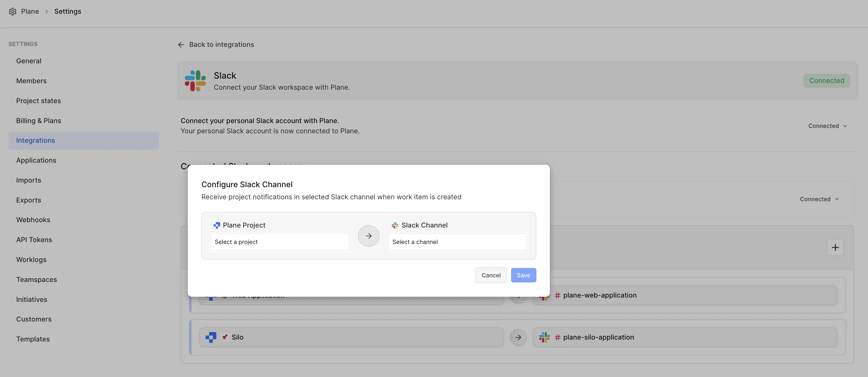This screenshot has width=868, height=377.
Task: Click Plane in the breadcrumb
Action: [30, 12]
